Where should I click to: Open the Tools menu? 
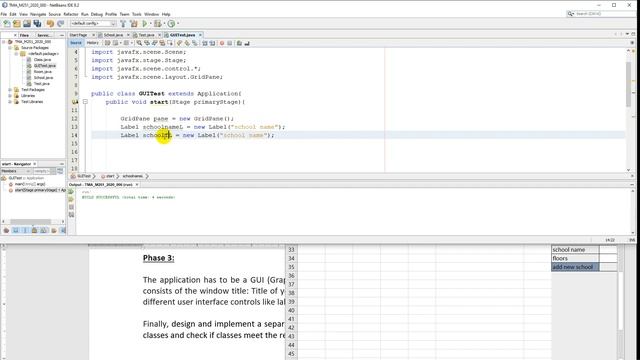pyautogui.click(x=137, y=14)
